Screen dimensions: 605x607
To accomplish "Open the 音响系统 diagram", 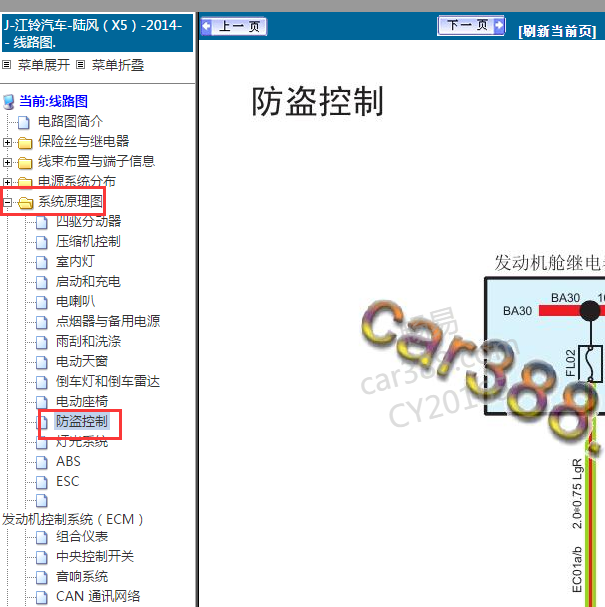I will (x=82, y=576).
